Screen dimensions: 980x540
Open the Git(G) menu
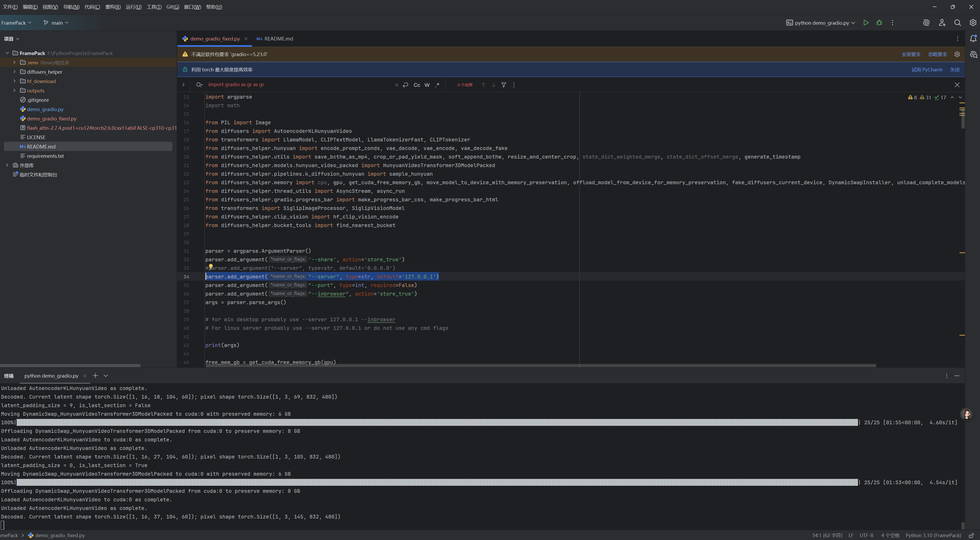(172, 7)
